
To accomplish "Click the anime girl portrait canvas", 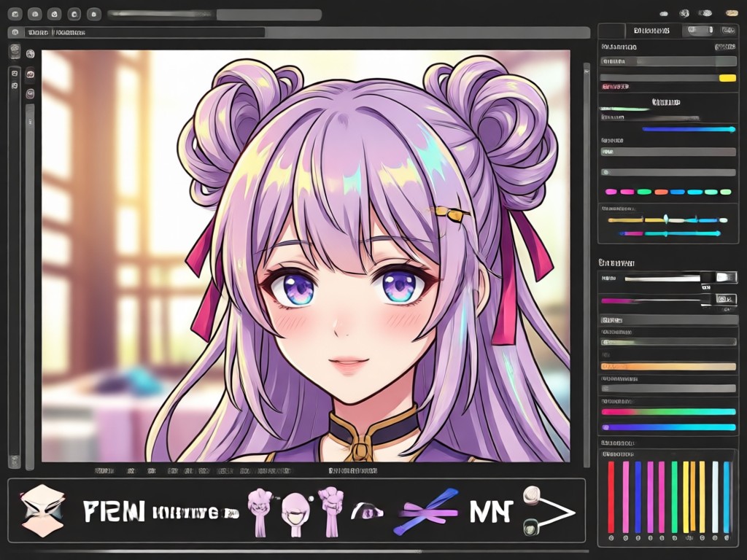I will (306, 256).
